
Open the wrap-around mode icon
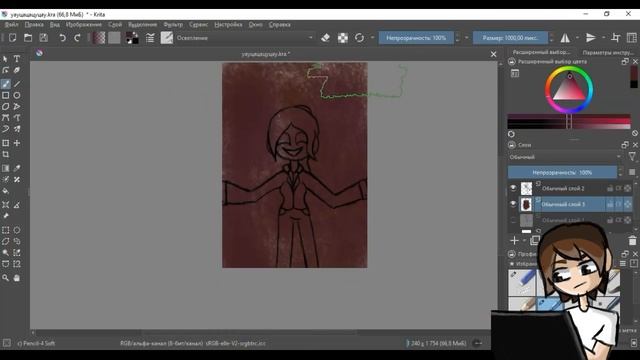[x=616, y=38]
